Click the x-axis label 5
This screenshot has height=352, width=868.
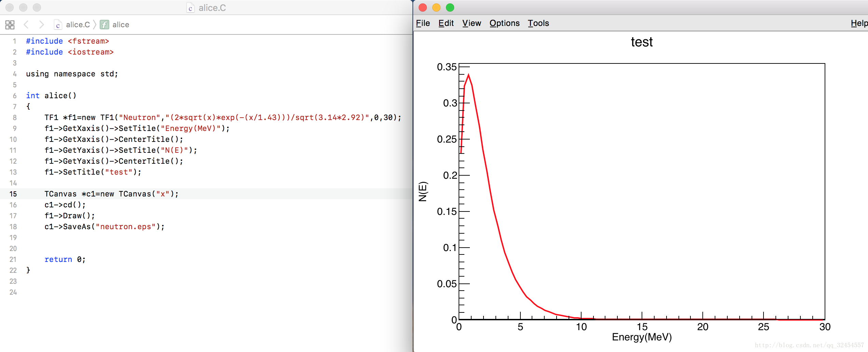pyautogui.click(x=520, y=327)
